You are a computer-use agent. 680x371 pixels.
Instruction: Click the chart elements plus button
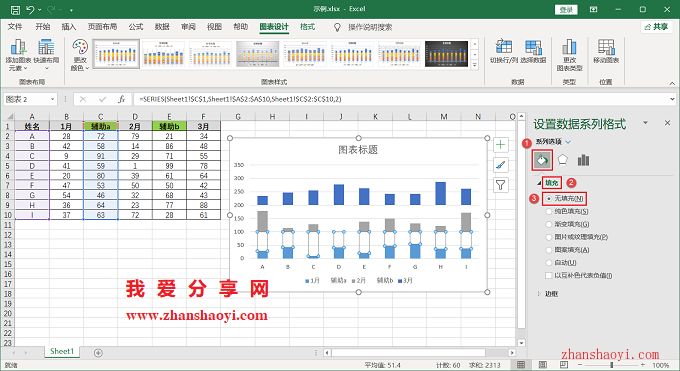tap(500, 145)
